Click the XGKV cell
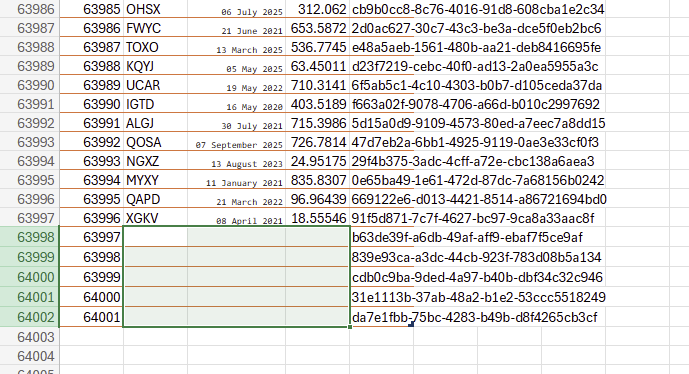This screenshot has width=689, height=374. click(156, 218)
